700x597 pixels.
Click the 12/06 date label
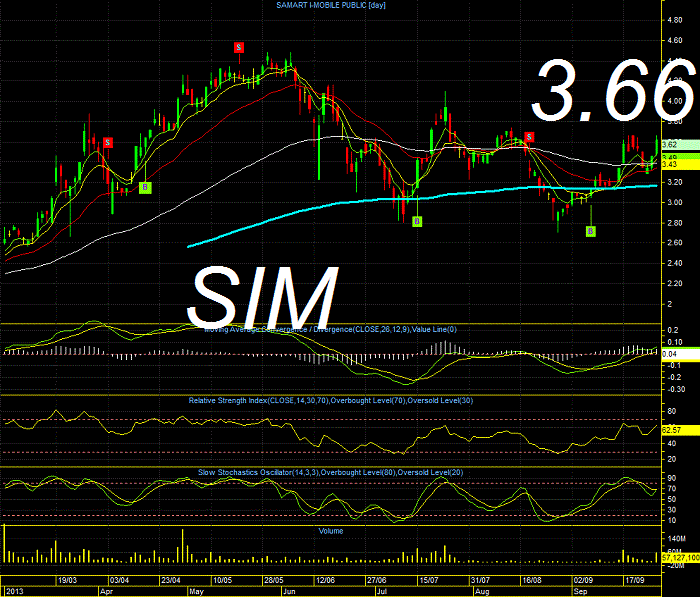[x=325, y=580]
